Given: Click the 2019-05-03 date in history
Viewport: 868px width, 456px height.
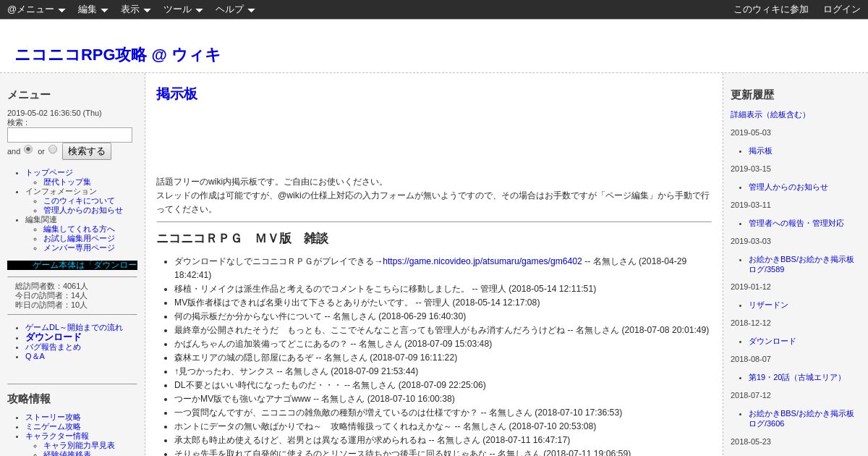Looking at the screenshot, I should (751, 132).
